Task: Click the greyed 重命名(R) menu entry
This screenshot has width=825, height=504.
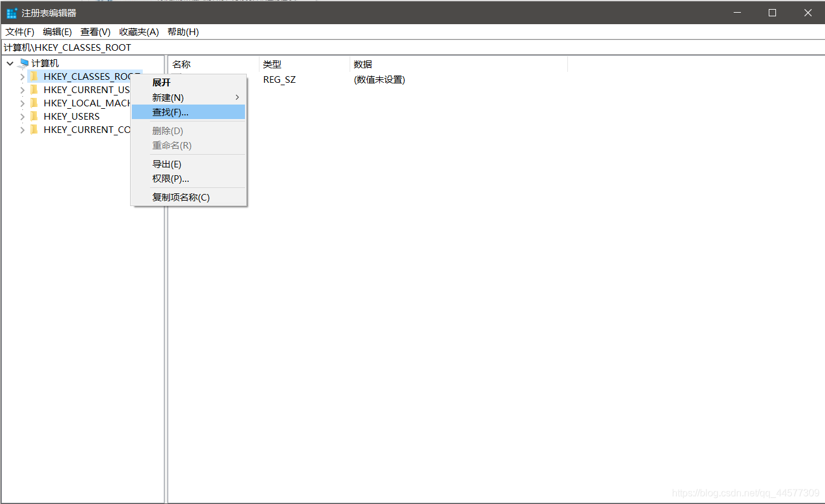Action: coord(188,145)
